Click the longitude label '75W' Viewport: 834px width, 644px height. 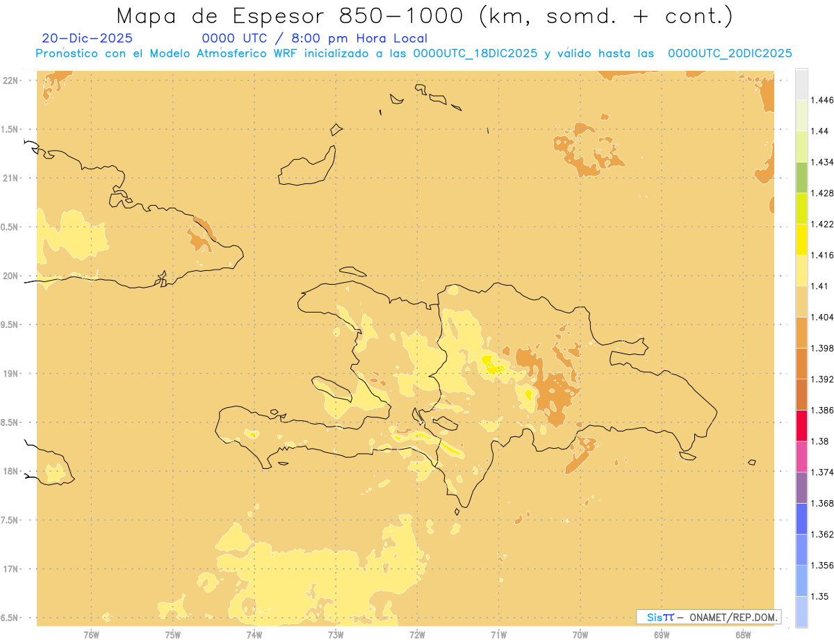pyautogui.click(x=173, y=635)
